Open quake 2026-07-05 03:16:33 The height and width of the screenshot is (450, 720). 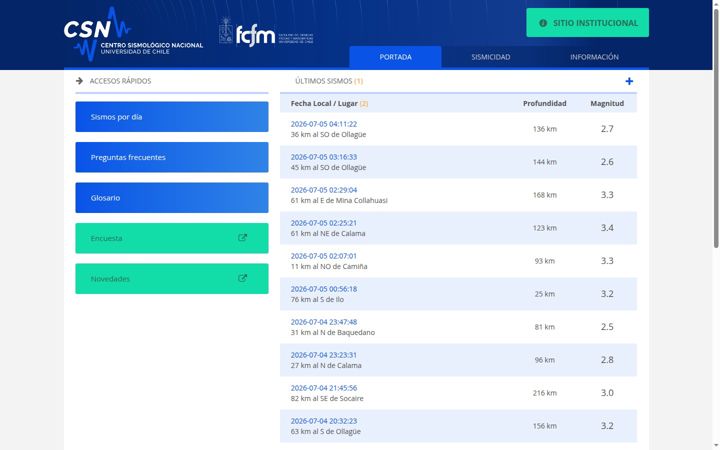[x=324, y=157]
